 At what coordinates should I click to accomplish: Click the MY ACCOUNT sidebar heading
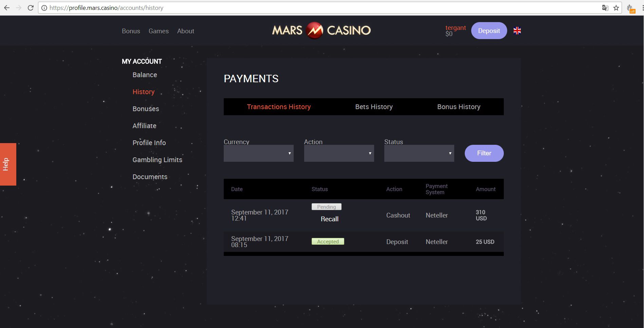pyautogui.click(x=142, y=62)
